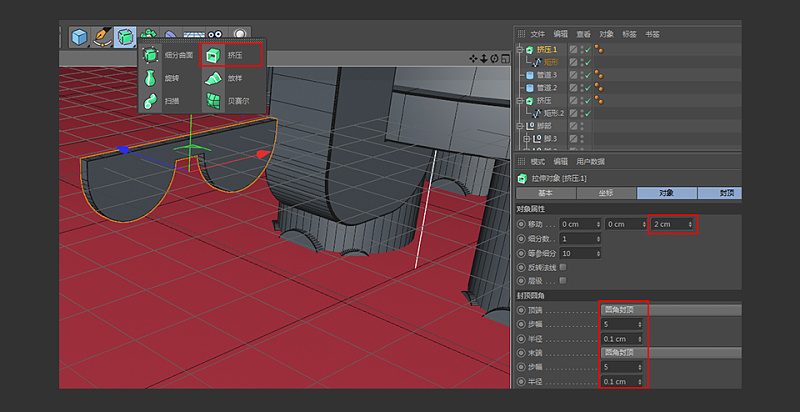Collapse the 挤压.1 tree node
800x412 pixels.
click(520, 49)
